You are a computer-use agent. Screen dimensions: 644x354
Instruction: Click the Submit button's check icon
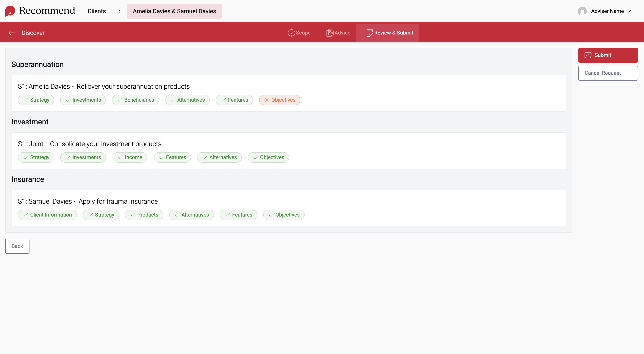(x=588, y=55)
